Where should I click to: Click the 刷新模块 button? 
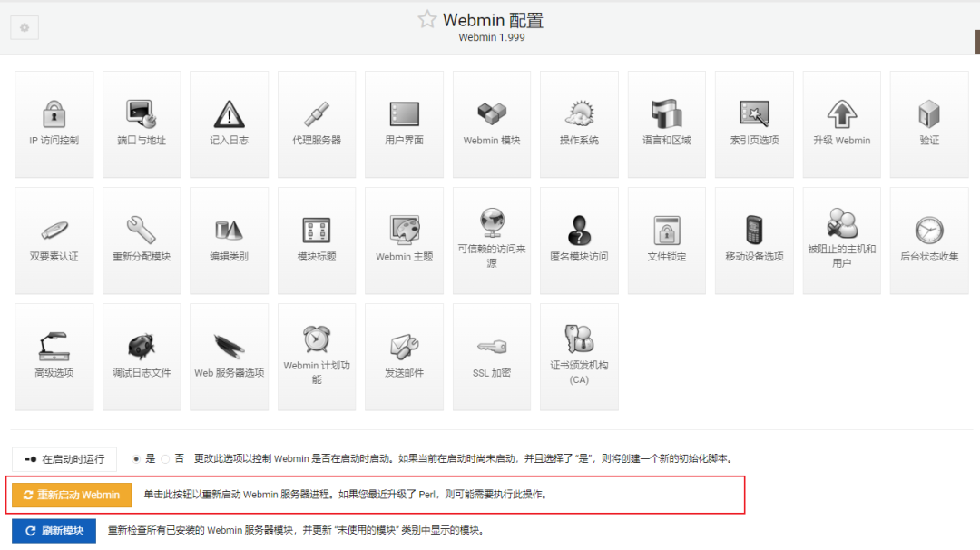[54, 531]
